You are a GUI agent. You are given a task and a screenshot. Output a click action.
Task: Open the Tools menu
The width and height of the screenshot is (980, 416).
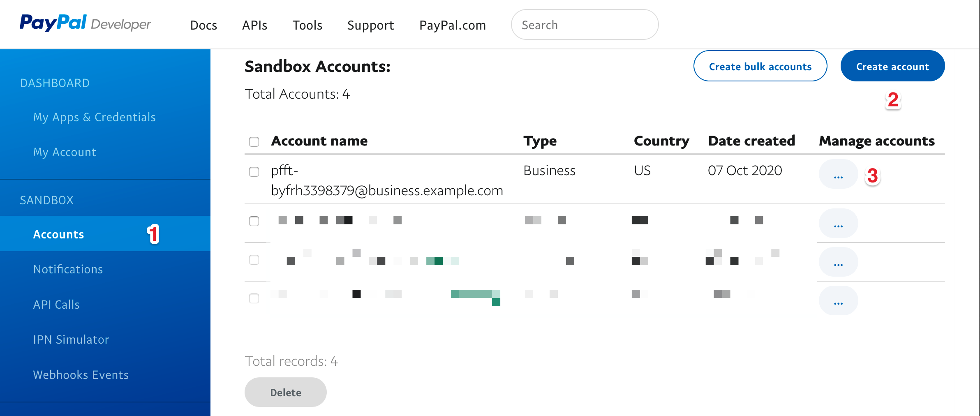point(307,25)
